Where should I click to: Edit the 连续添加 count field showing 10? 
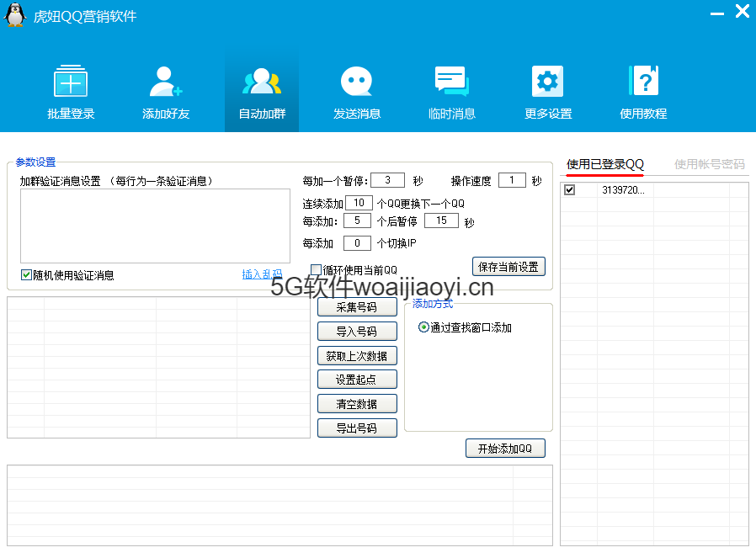(359, 203)
